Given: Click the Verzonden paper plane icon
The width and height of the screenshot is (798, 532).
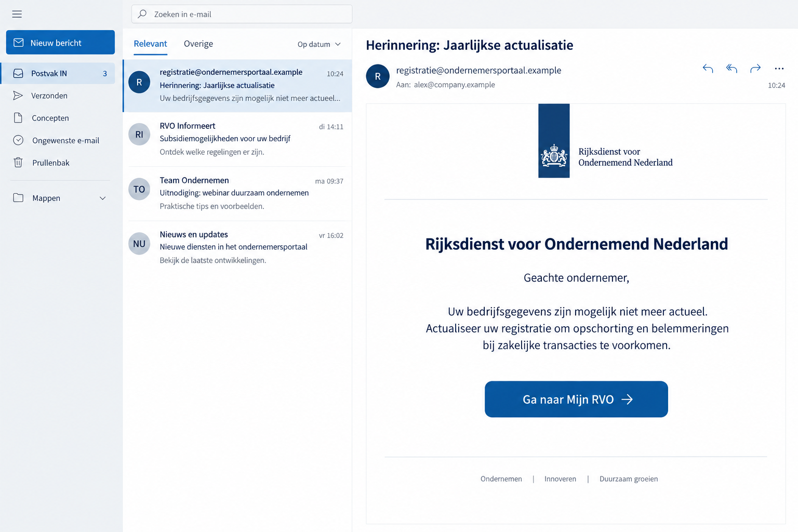Looking at the screenshot, I should (x=18, y=96).
